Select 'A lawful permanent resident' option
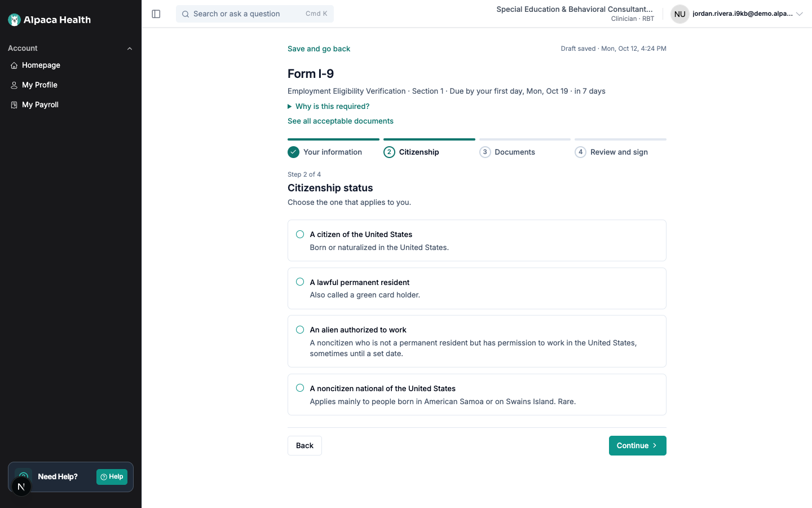Screen dimensions: 812x508 point(300,282)
